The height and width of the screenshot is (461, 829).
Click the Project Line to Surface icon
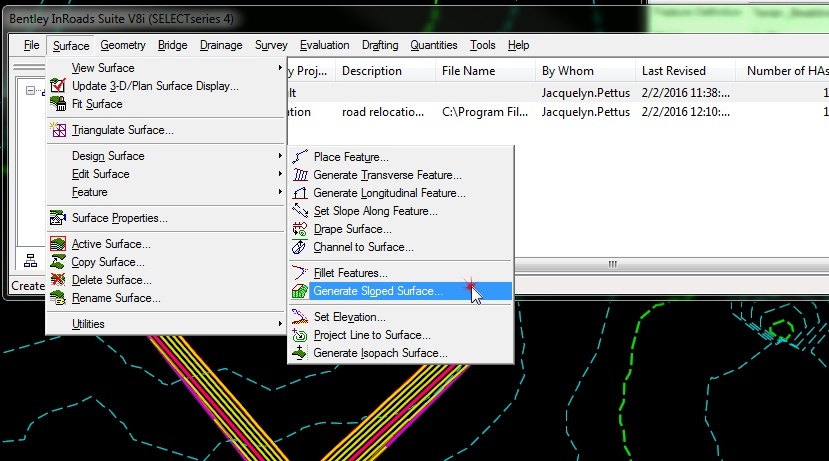click(300, 335)
